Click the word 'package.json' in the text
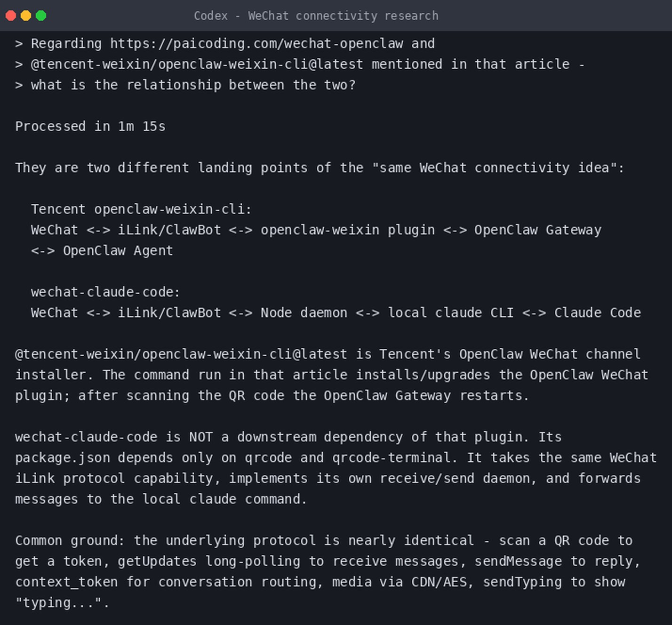The width and height of the screenshot is (672, 625). (63, 458)
